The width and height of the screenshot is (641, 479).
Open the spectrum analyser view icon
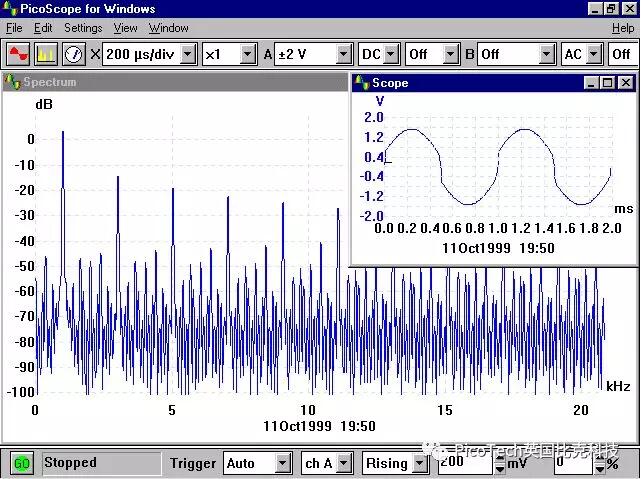[46, 54]
